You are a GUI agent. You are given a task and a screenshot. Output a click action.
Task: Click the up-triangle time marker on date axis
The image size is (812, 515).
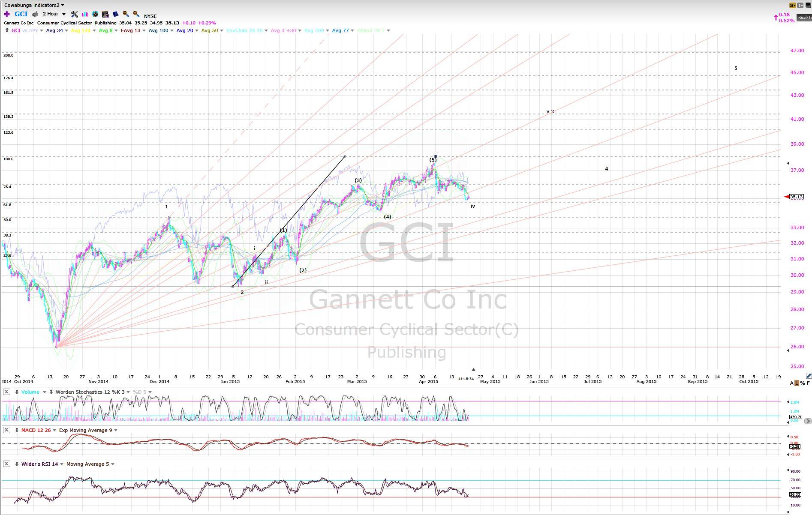(x=473, y=369)
